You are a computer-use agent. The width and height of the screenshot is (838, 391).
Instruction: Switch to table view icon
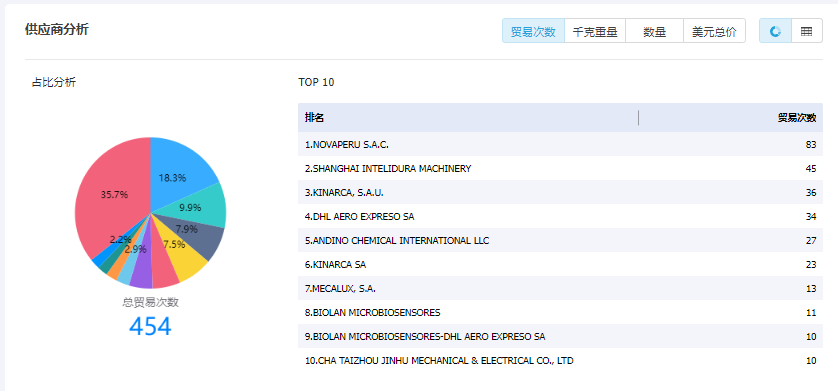tap(806, 32)
